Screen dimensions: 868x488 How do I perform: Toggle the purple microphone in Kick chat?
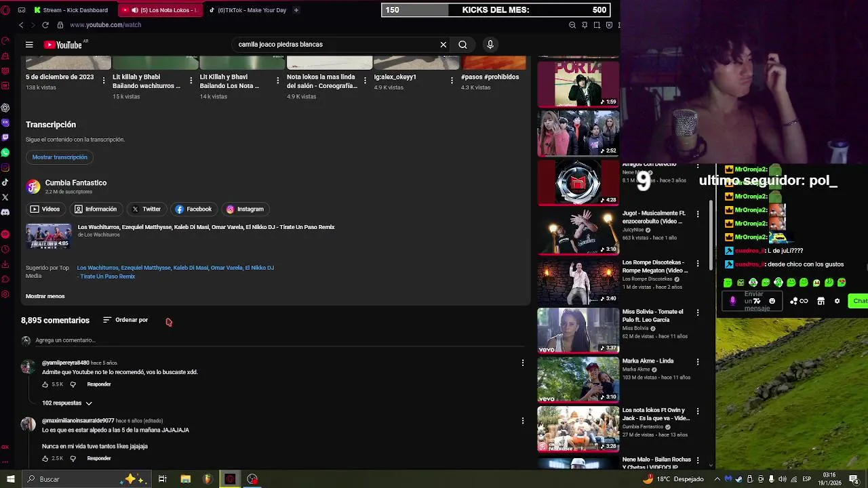732,301
